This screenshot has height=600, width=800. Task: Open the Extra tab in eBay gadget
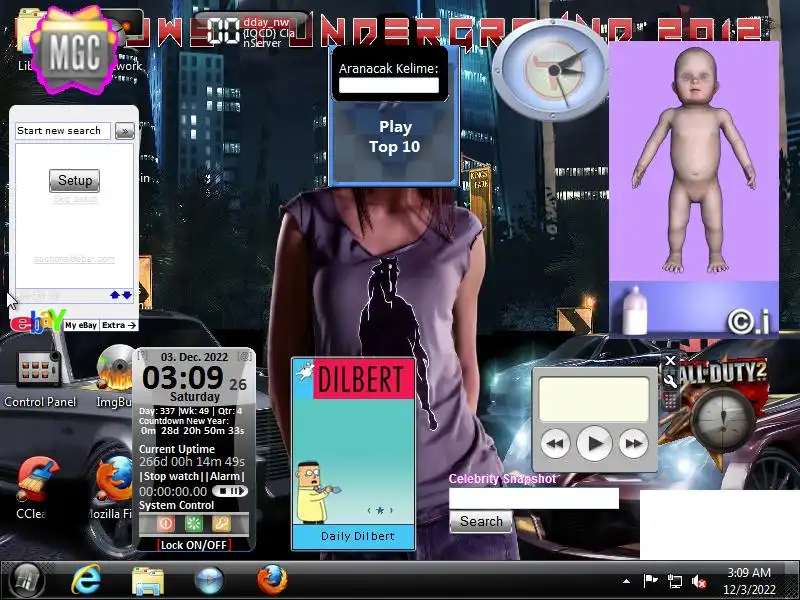coord(118,325)
